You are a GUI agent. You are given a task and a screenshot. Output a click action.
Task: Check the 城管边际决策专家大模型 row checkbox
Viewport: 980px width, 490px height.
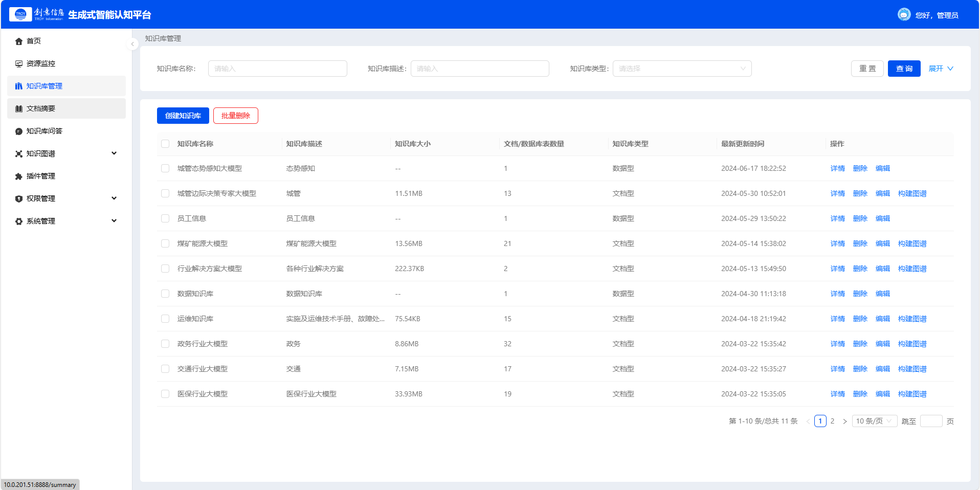pyautogui.click(x=165, y=193)
